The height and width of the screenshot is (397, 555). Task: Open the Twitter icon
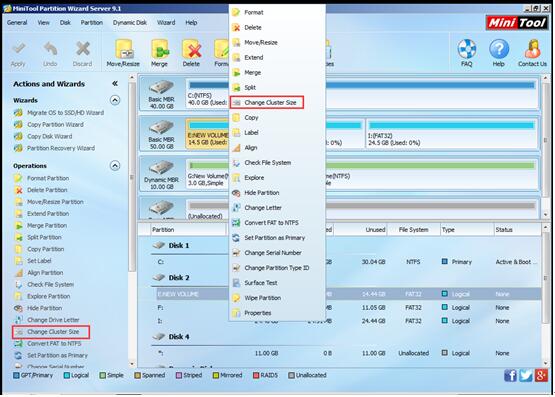click(526, 375)
